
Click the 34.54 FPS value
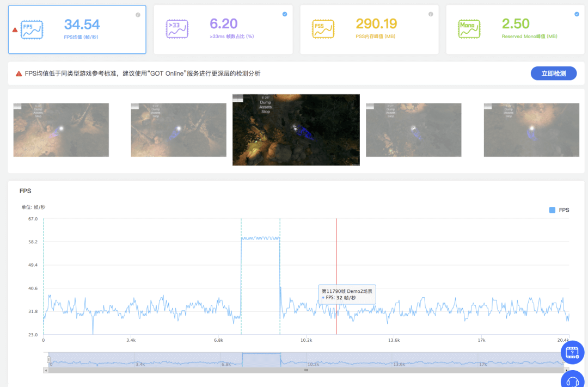tap(82, 24)
